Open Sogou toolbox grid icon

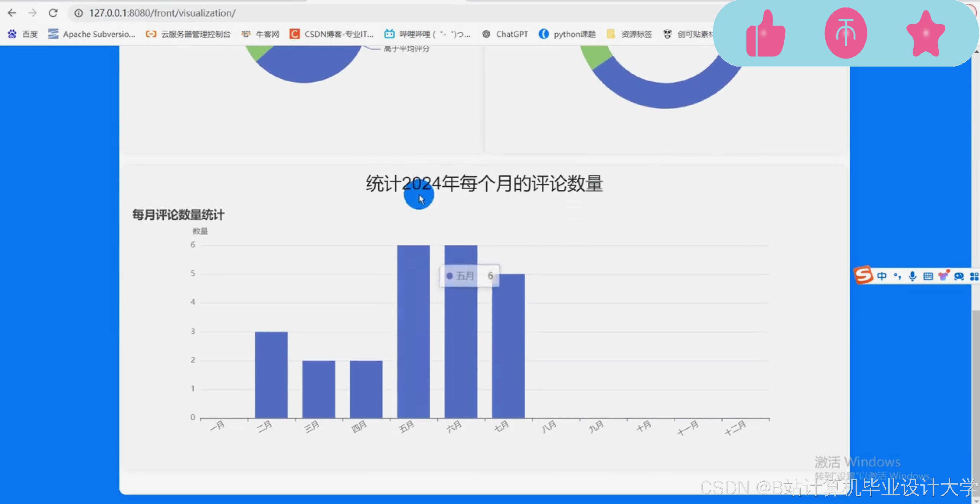coord(974,276)
